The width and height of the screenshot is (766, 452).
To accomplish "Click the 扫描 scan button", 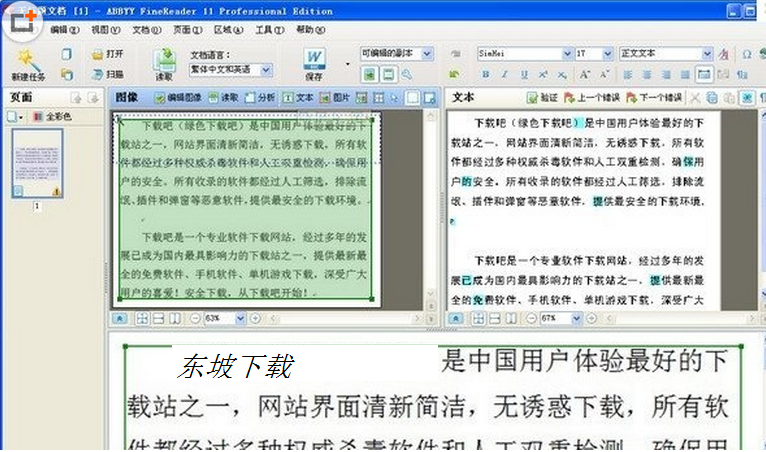I will click(107, 74).
